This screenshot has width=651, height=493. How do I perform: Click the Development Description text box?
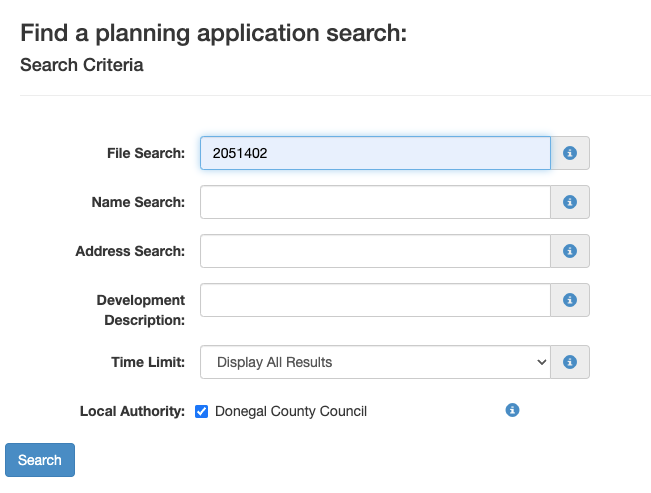click(x=375, y=300)
